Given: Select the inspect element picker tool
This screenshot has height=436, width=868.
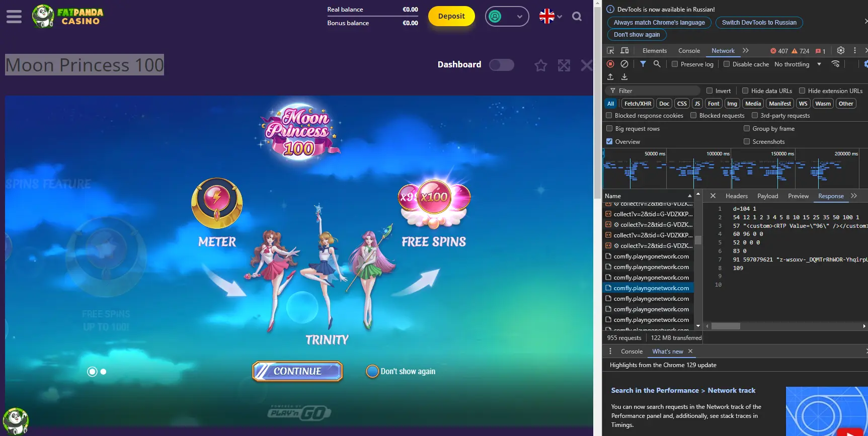Looking at the screenshot, I should [x=610, y=51].
